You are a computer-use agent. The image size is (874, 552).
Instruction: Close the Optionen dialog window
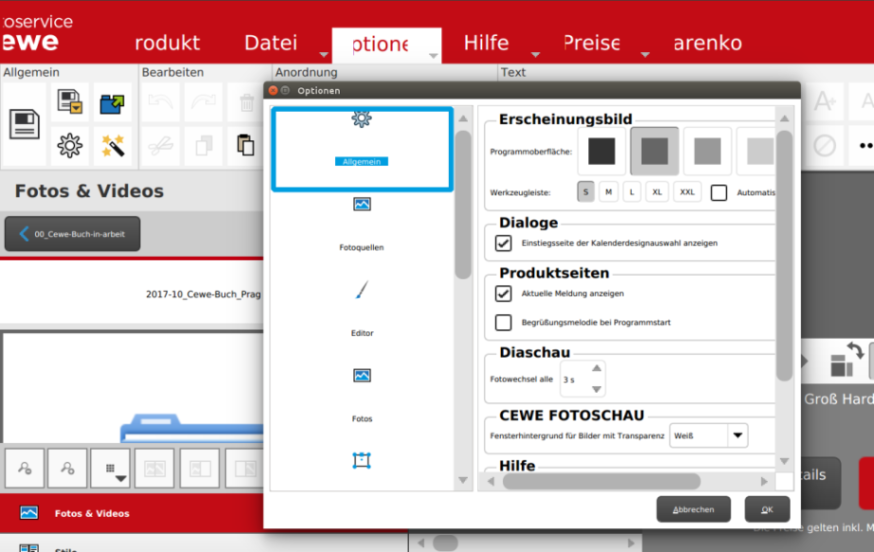273,90
